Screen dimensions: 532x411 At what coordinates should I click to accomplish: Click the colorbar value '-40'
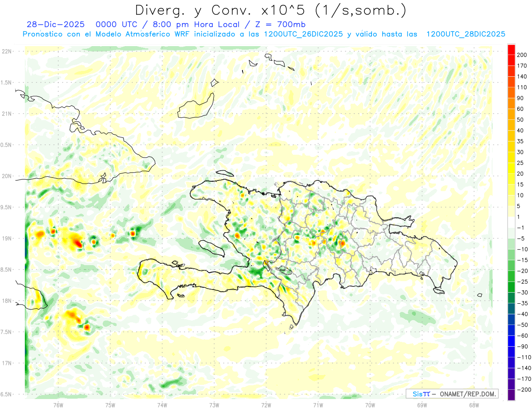(522, 314)
